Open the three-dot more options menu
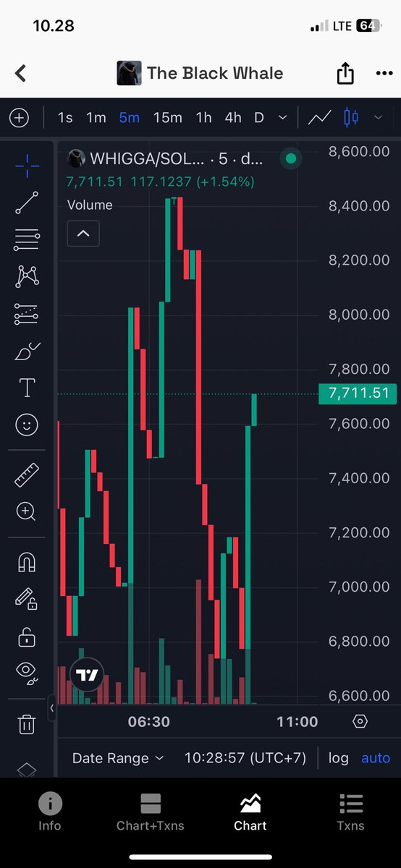Viewport: 401px width, 868px height. [384, 73]
